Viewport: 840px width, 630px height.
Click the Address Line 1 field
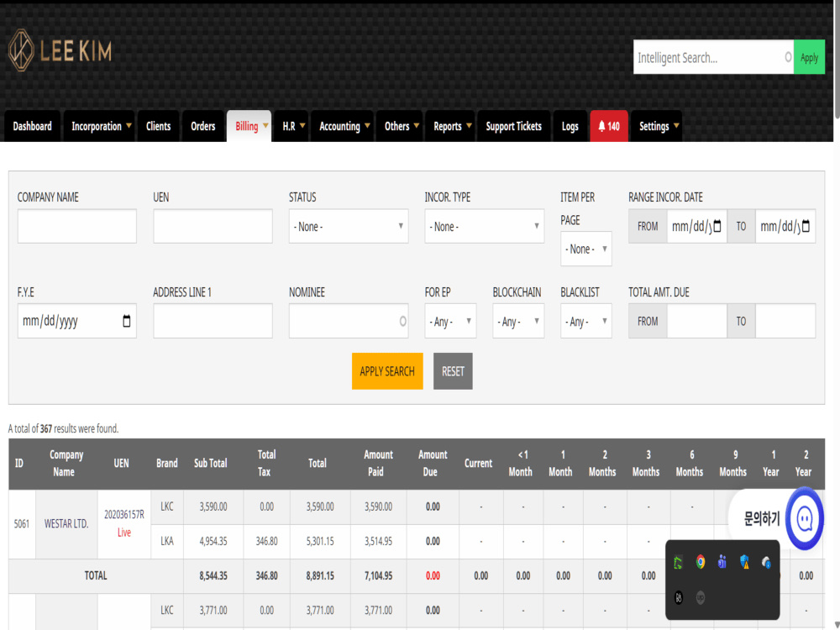point(213,321)
